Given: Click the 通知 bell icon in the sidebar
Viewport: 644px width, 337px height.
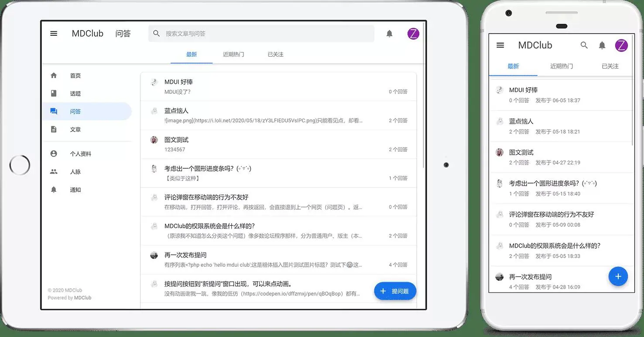Looking at the screenshot, I should click(x=53, y=189).
